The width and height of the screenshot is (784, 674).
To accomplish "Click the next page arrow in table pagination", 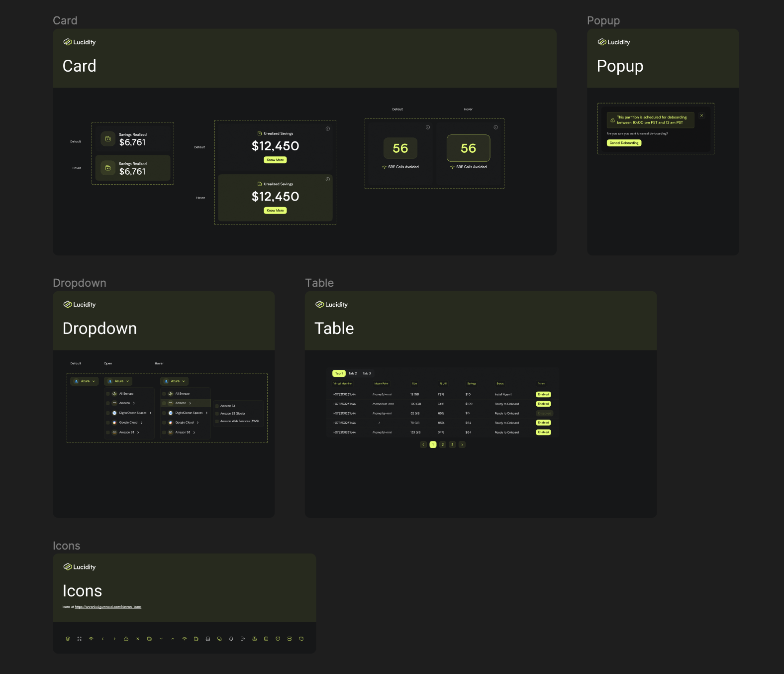I will (462, 445).
